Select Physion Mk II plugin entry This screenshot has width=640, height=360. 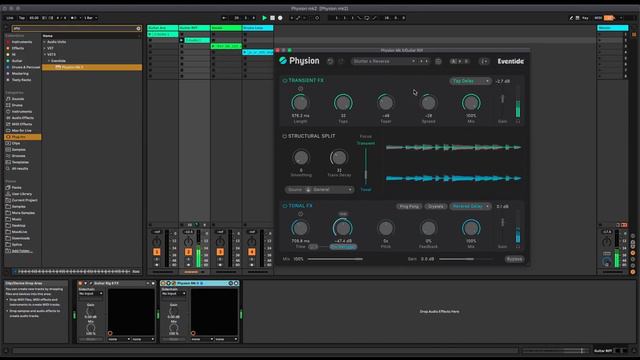coord(92,67)
